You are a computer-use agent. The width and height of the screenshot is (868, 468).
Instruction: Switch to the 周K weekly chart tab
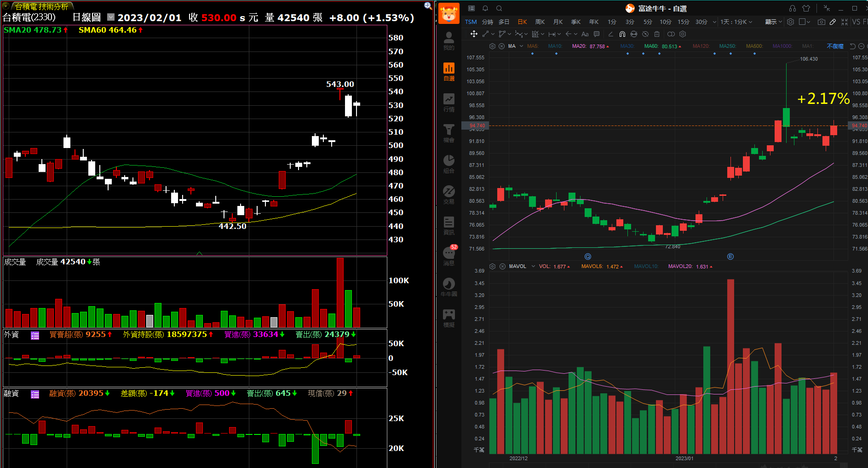click(540, 22)
